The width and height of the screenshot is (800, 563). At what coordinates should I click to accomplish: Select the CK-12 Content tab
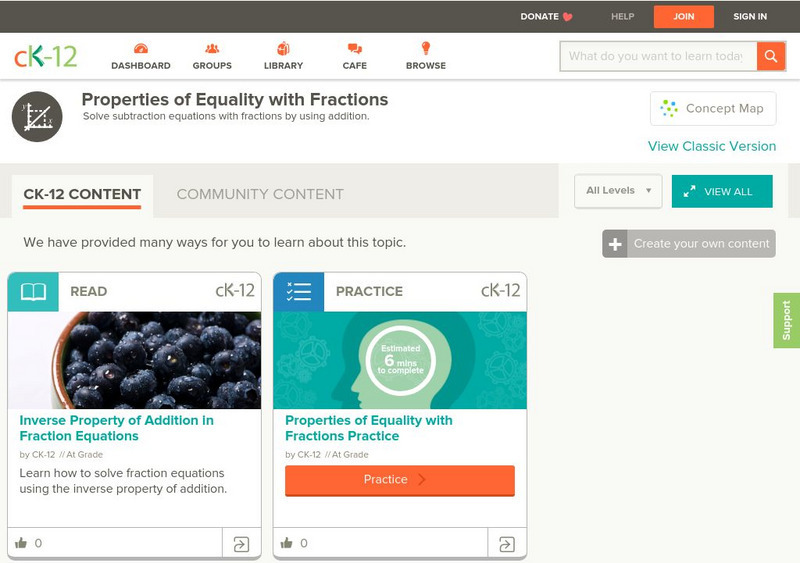pos(82,194)
